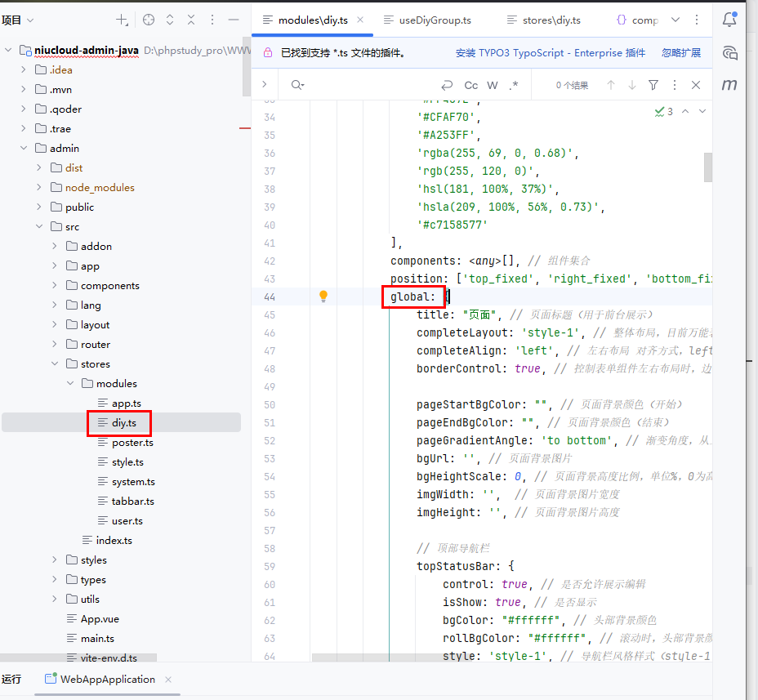
Task: Open the Notifications bell icon
Action: coord(729,20)
